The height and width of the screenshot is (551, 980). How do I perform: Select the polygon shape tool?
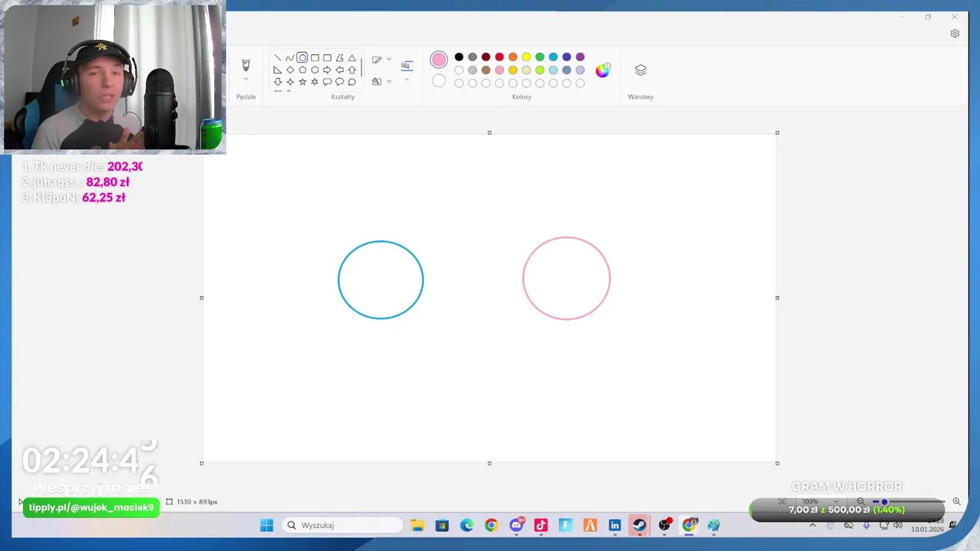[x=339, y=57]
